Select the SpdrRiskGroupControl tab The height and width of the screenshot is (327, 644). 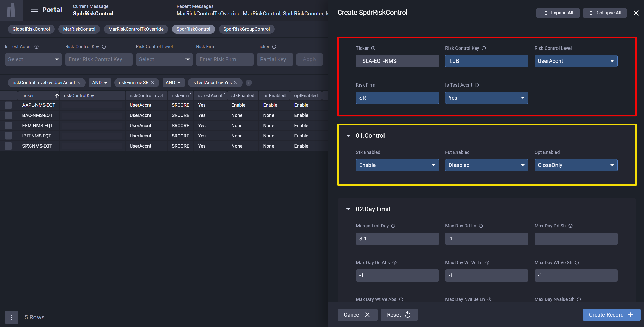coord(246,29)
